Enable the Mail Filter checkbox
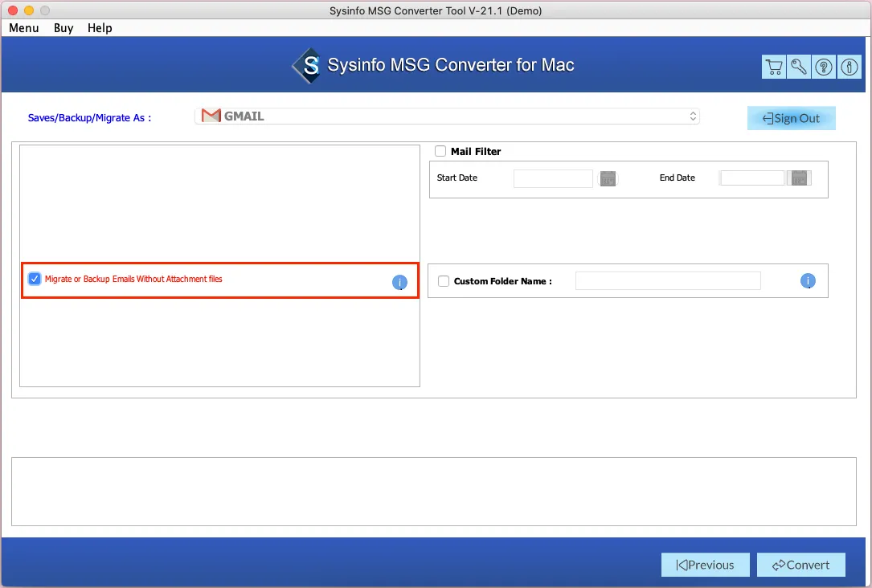Image resolution: width=872 pixels, height=588 pixels. click(x=440, y=151)
